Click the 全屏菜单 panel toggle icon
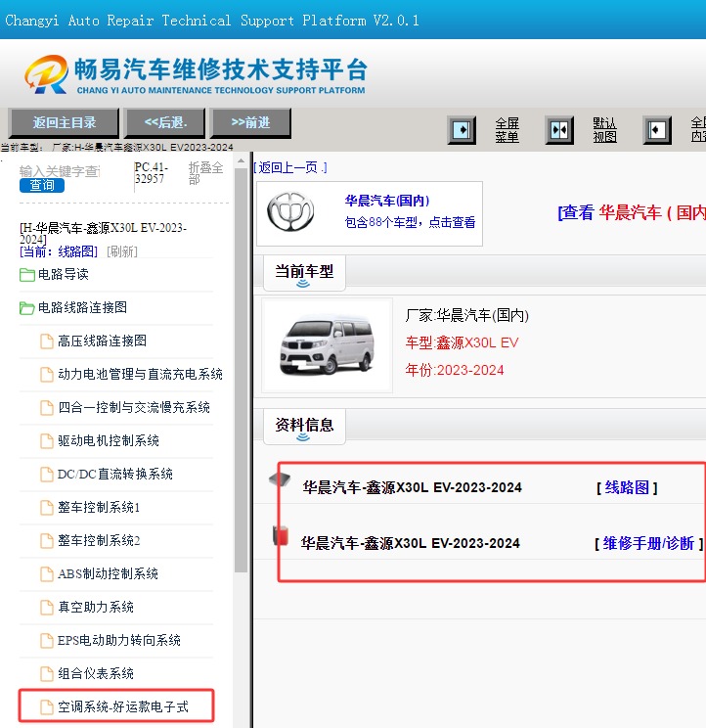The height and width of the screenshot is (728, 706). tap(462, 129)
